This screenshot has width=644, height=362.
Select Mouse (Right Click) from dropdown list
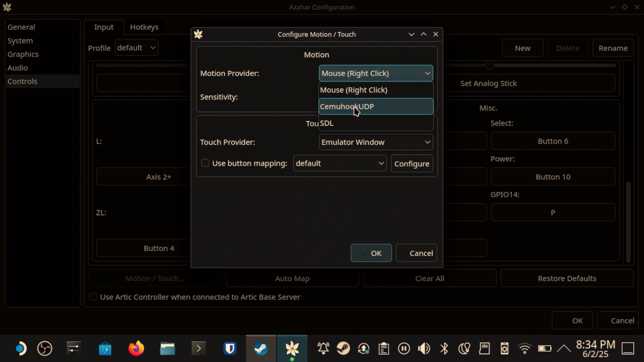pos(376,90)
